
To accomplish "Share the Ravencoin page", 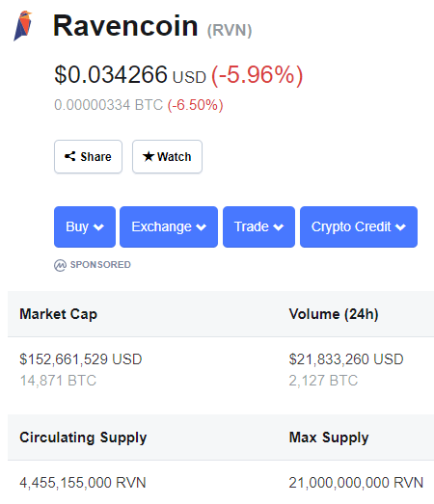I will pyautogui.click(x=88, y=156).
